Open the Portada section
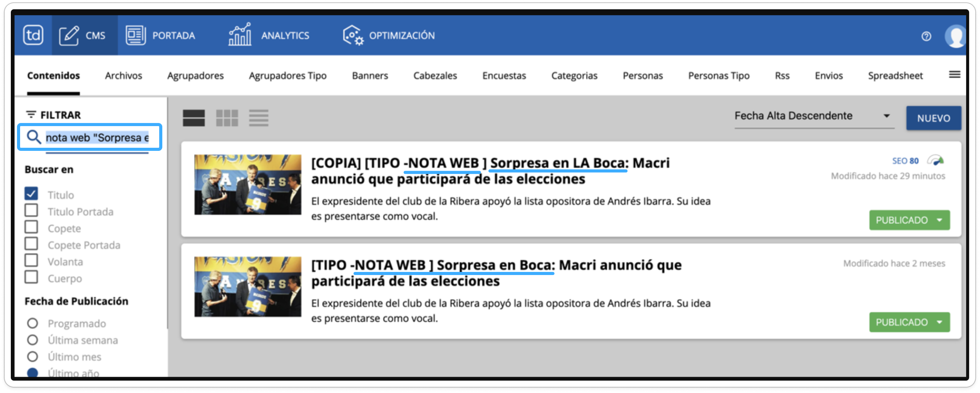The image size is (980, 393). [x=161, y=36]
